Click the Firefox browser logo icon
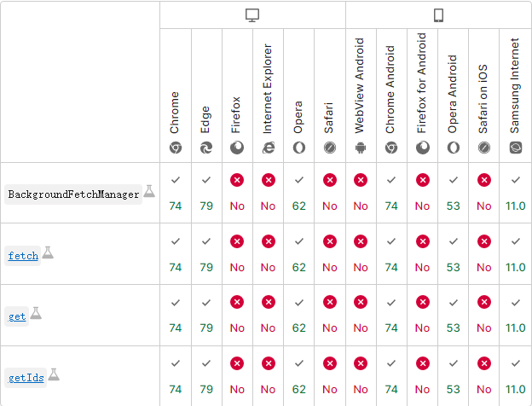This screenshot has width=532, height=406. (237, 148)
